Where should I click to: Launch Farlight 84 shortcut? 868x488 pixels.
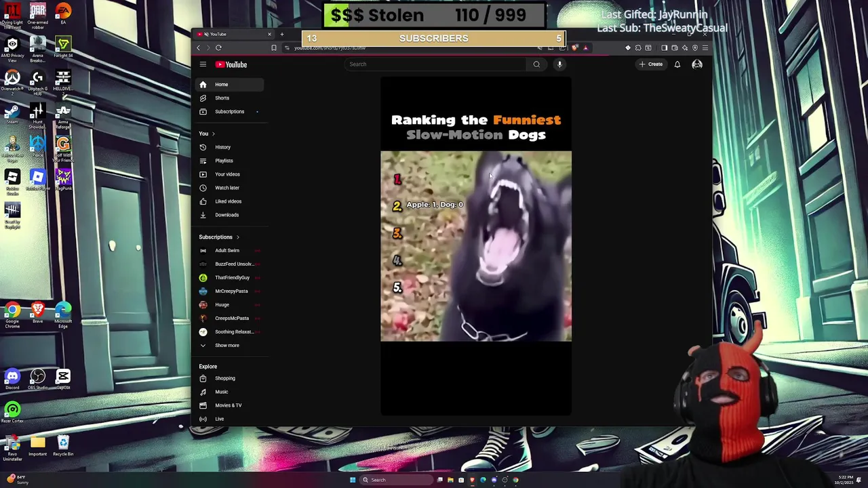click(x=63, y=47)
